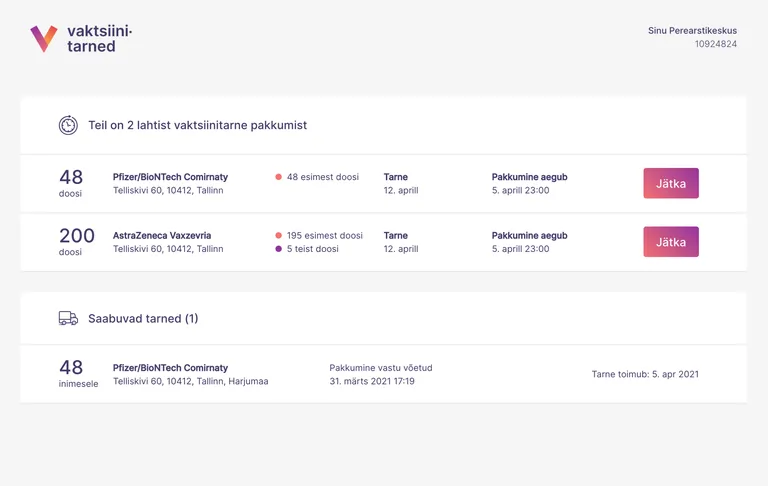Click the delivery truck icon
The image size is (768, 486).
68,318
